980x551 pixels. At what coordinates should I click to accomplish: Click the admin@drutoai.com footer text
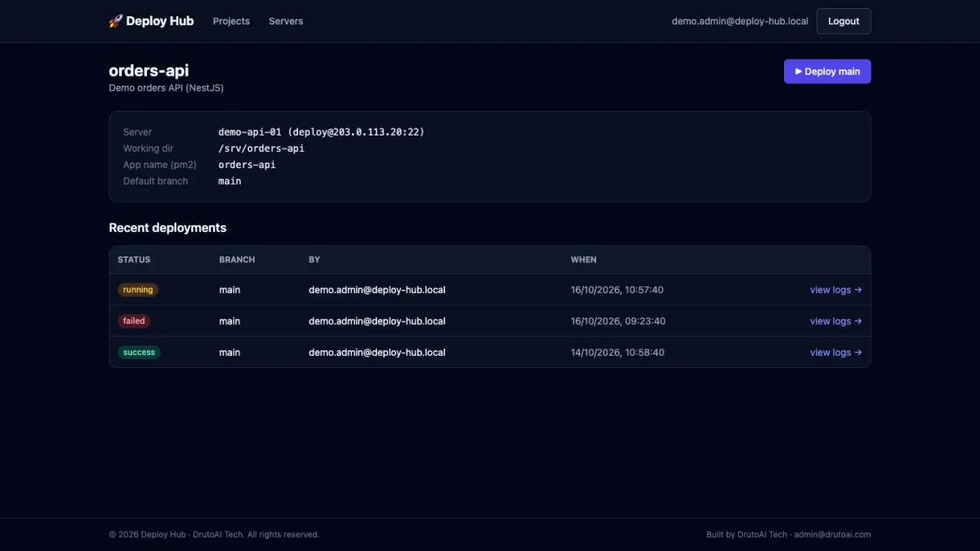[832, 535]
